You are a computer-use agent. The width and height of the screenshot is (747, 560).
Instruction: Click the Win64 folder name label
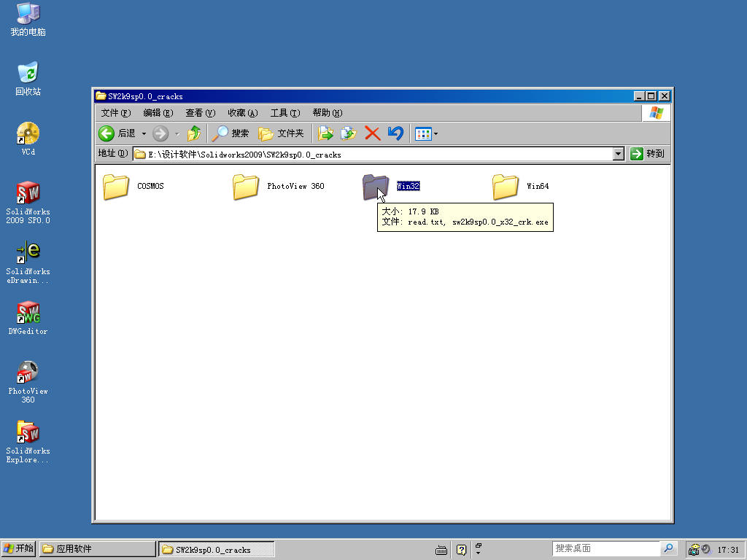[538, 186]
